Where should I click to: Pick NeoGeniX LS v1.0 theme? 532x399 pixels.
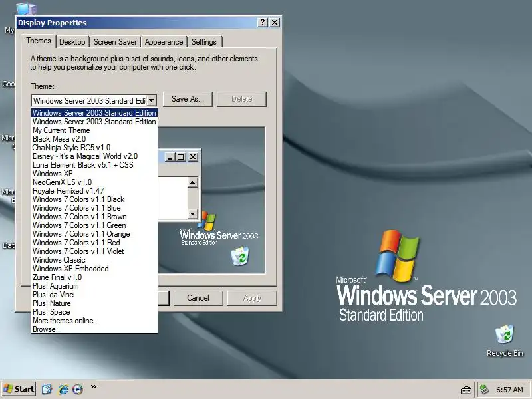[94, 182]
